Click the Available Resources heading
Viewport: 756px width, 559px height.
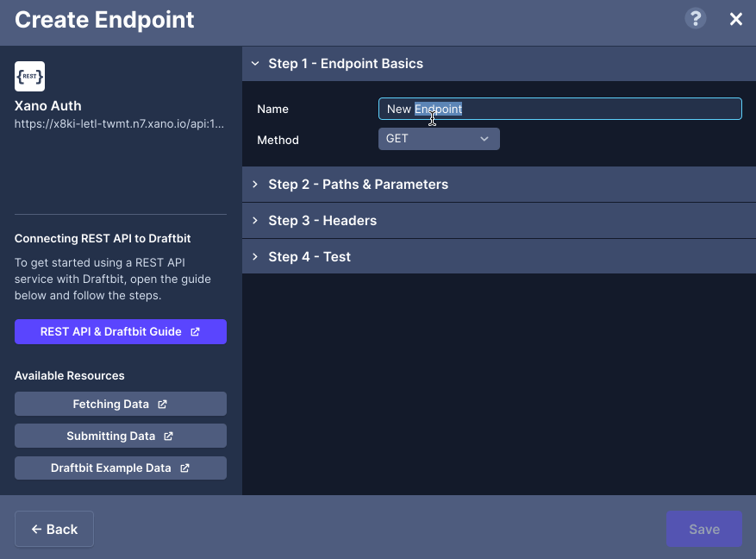coord(70,376)
